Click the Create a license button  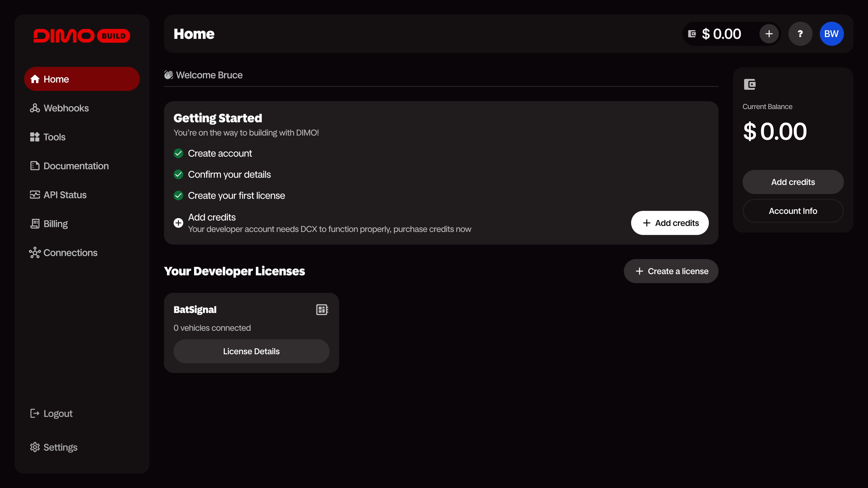(x=671, y=271)
